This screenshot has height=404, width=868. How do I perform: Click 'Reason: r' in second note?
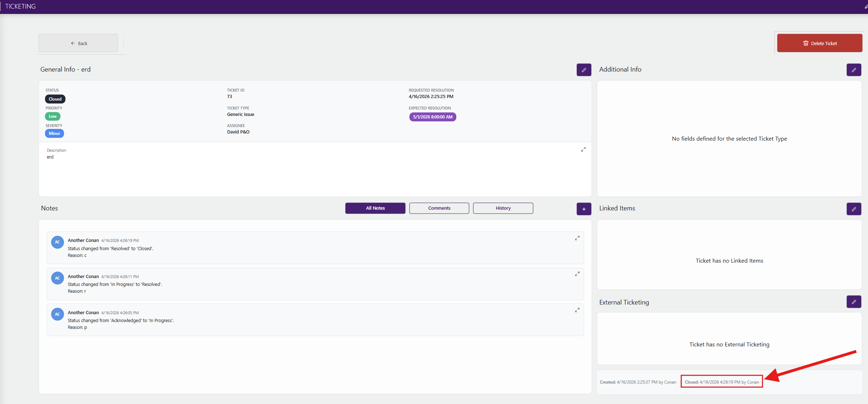(77, 291)
